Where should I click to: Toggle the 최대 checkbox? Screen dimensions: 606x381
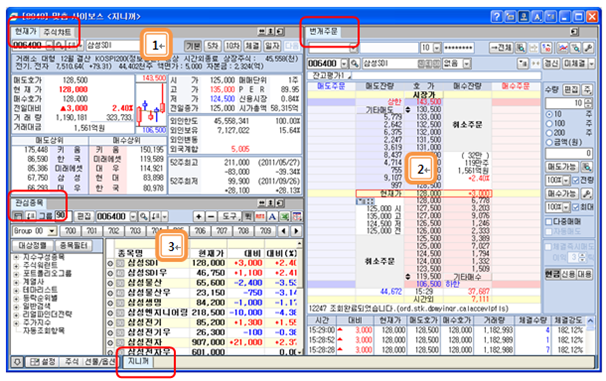tap(575, 207)
